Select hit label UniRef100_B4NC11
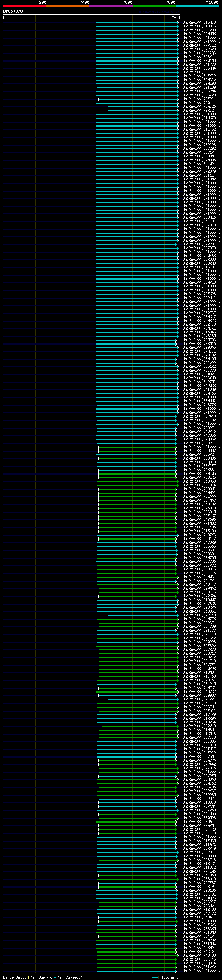 click(x=199, y=351)
